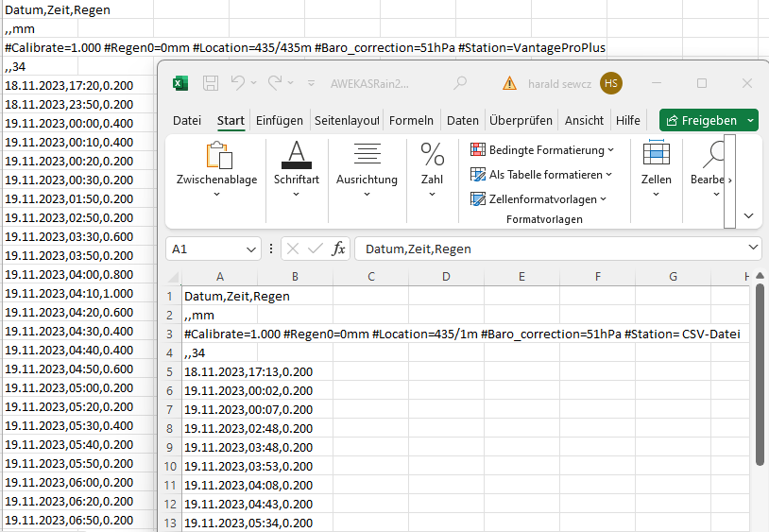Click the Freigeben share button
769x532 pixels.
(x=702, y=120)
